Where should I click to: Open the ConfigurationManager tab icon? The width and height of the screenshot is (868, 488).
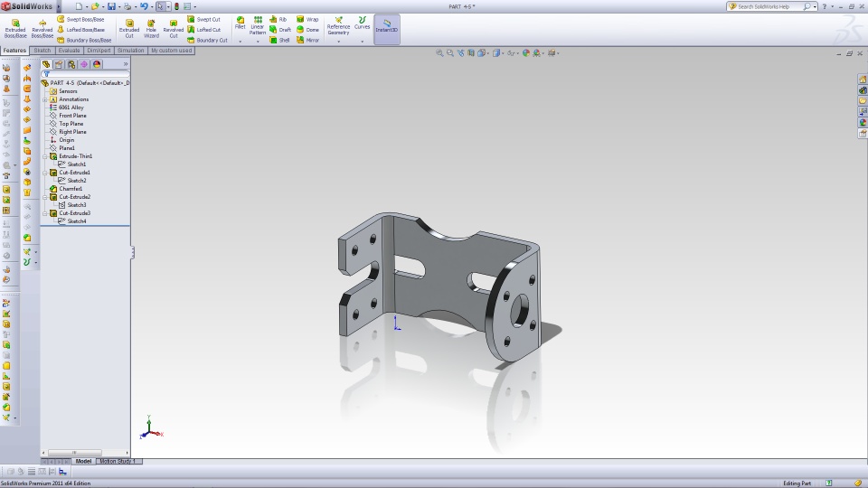point(71,64)
